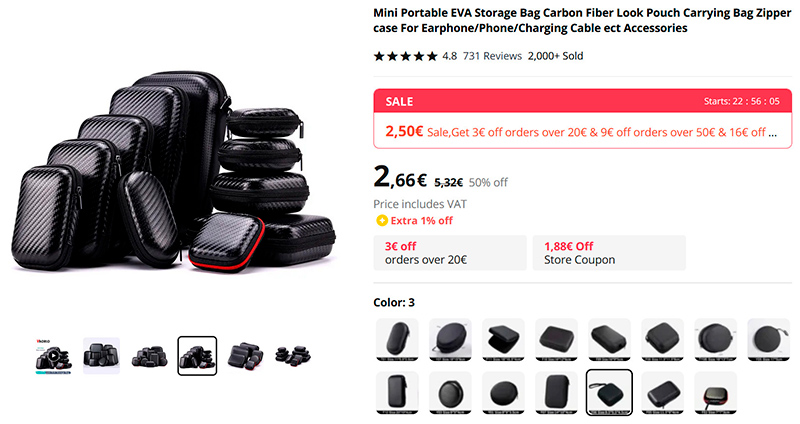Viewport: 800px width, 424px height.
Task: Click the Extra 1% off coin icon
Action: click(x=382, y=220)
